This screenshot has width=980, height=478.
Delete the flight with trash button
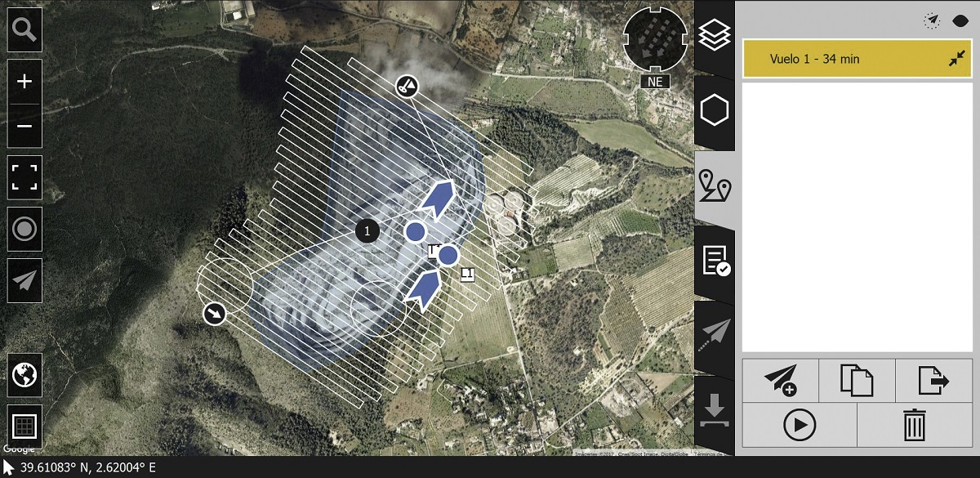(x=915, y=425)
